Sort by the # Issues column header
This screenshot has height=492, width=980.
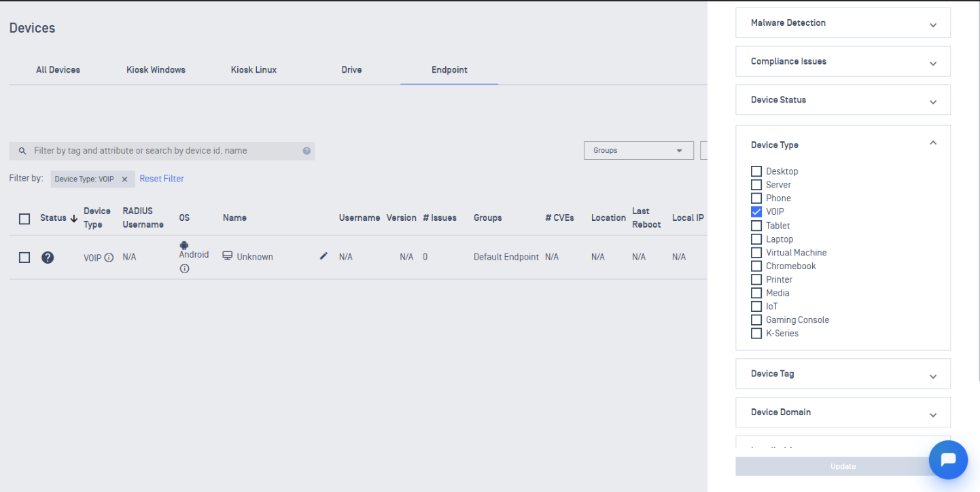(x=440, y=218)
